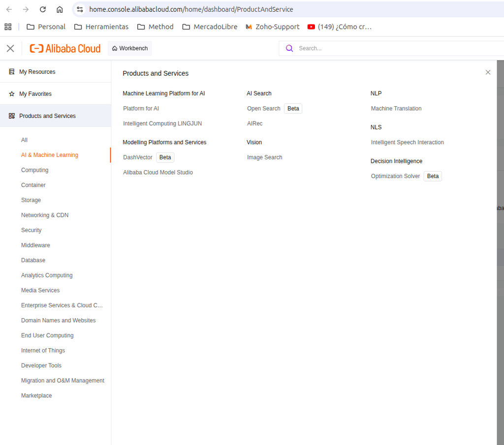
Task: Open the Image Search product link
Action: coord(264,157)
